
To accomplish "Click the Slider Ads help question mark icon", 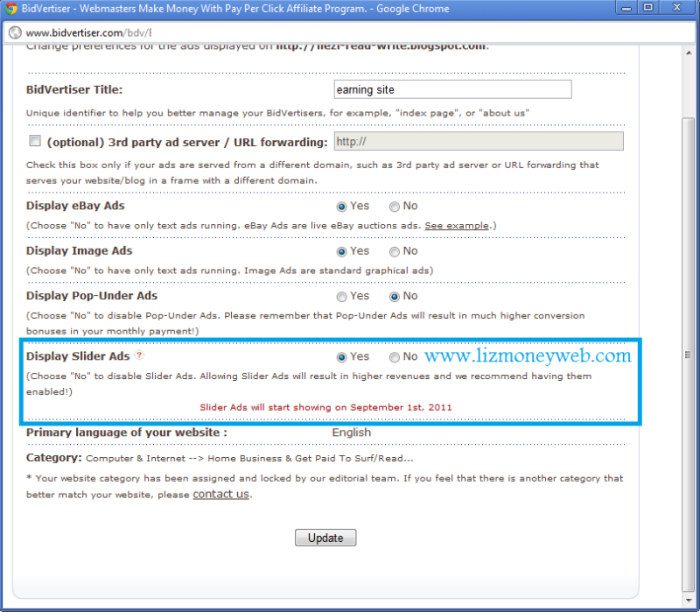I will (139, 355).
